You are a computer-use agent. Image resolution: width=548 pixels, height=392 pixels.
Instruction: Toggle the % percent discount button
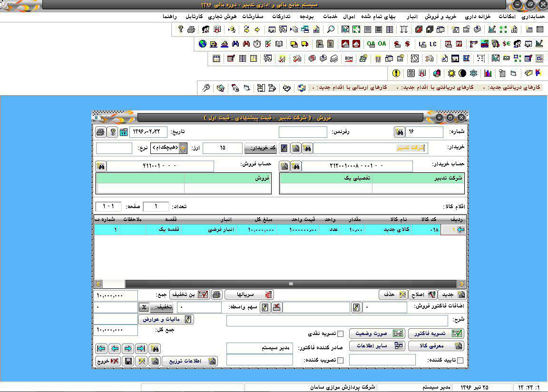point(144,307)
